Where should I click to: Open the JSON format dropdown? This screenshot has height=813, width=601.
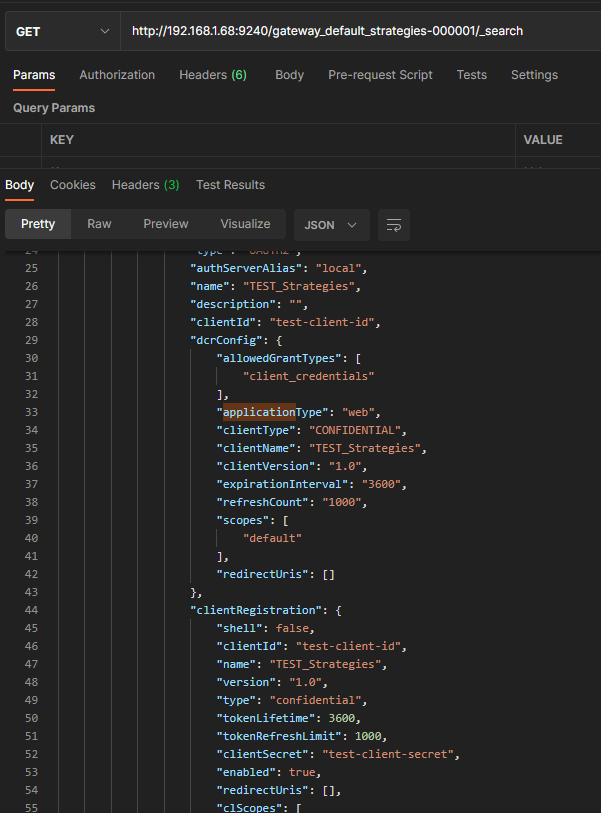[x=331, y=225]
